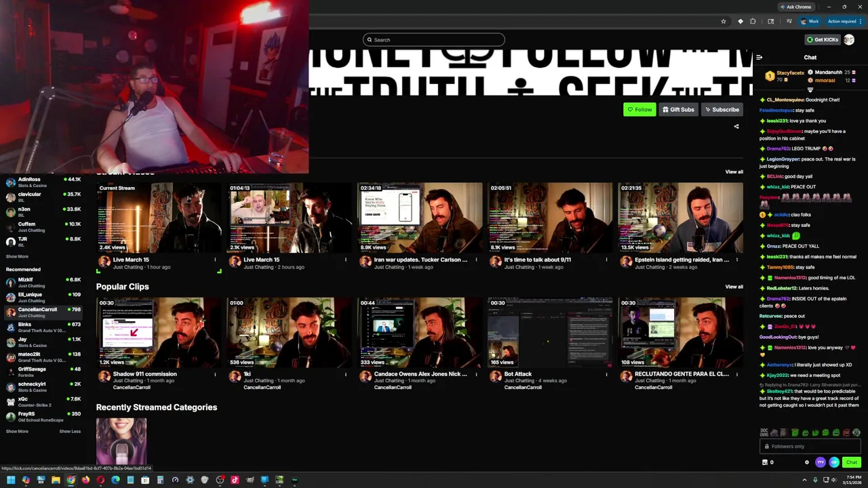
Task: Open the 01:04:13 Live March 15 video
Action: coord(290,218)
